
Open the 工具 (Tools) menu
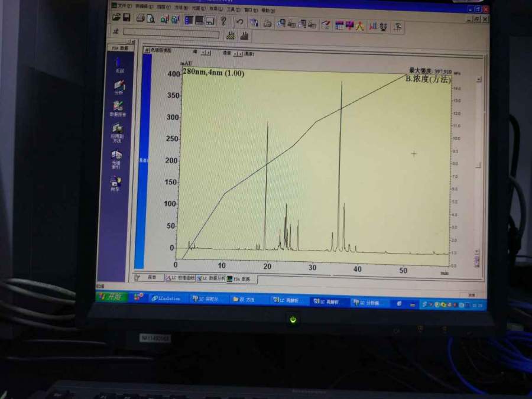pos(233,9)
